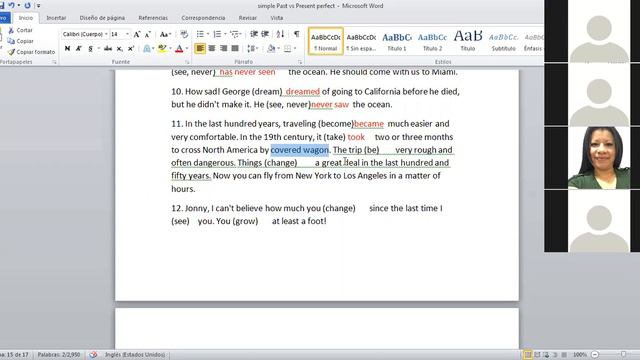Viewport: 640px width, 360px height.
Task: Click the Inglés (Estados Unidos) language indicator
Action: click(135, 355)
